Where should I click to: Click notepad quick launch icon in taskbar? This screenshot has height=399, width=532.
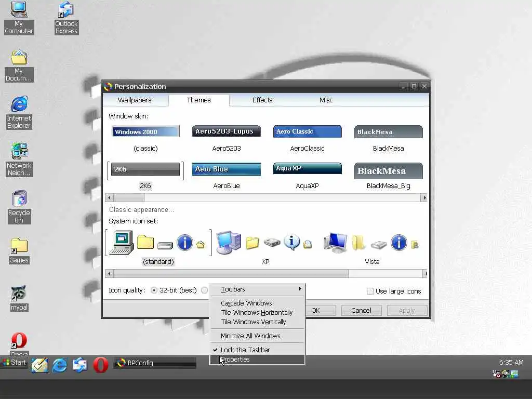click(x=39, y=365)
